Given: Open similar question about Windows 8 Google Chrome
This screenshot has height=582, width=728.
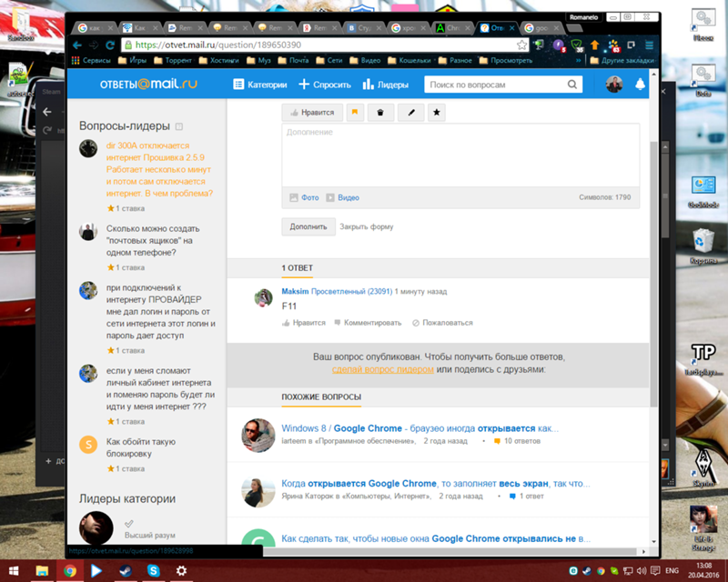Looking at the screenshot, I should pyautogui.click(x=420, y=428).
